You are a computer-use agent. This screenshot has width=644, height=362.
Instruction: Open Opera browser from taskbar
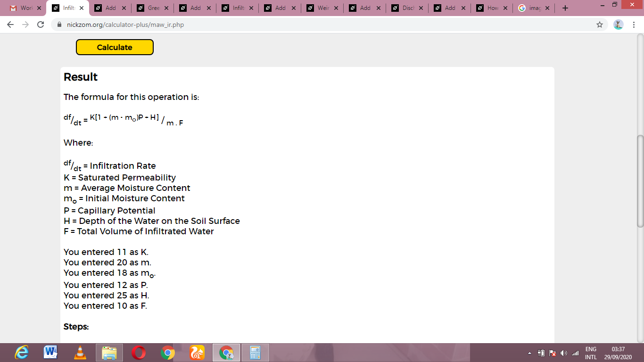[x=139, y=353]
